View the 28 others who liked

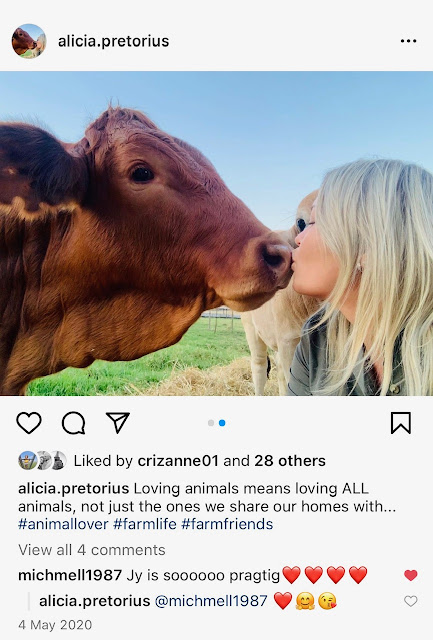coord(290,461)
